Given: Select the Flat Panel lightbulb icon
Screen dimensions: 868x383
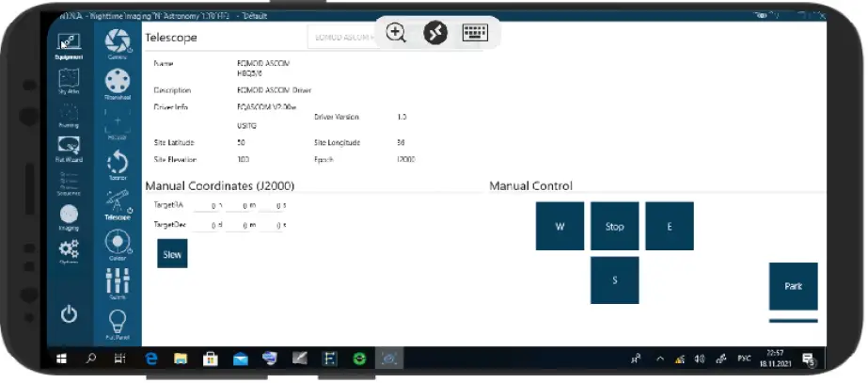Looking at the screenshot, I should pyautogui.click(x=118, y=325).
